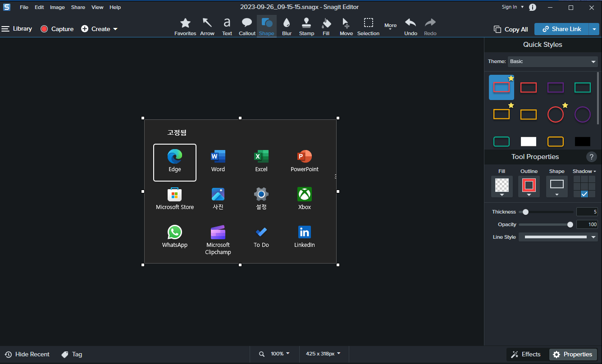Open the Edit menu
This screenshot has height=364, width=602.
click(39, 7)
